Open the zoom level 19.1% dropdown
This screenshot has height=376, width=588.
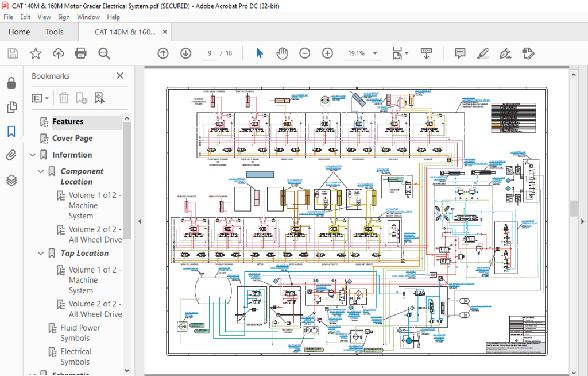(374, 53)
